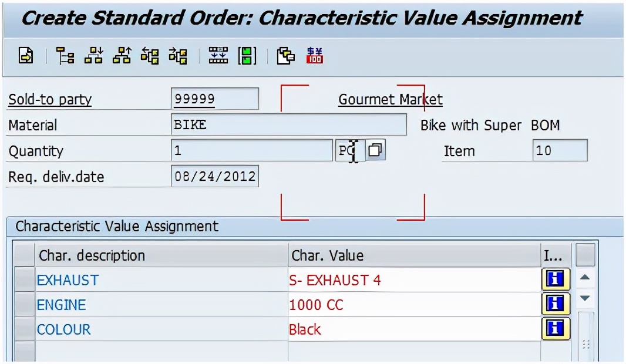The image size is (626, 364).
Task: Click the Gourmet Market link
Action: click(389, 100)
